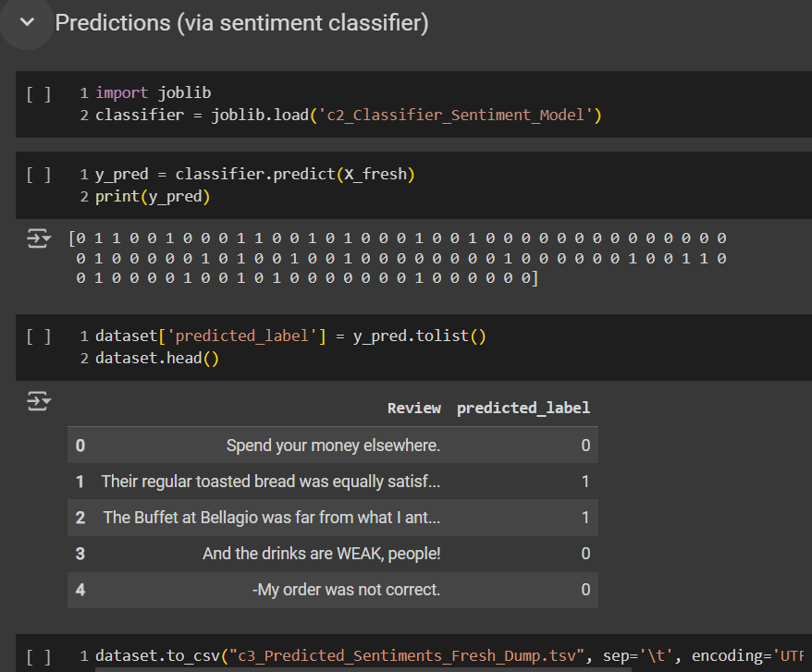Screen dimensions: 812x672
Task: Click the printed y_pred array output
Action: click(x=400, y=258)
